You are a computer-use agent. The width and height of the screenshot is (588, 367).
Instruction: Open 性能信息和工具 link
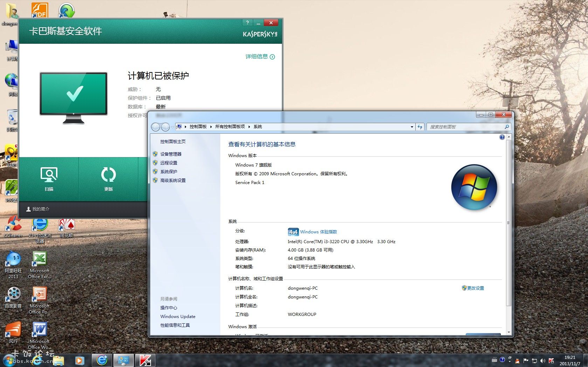coord(175,325)
